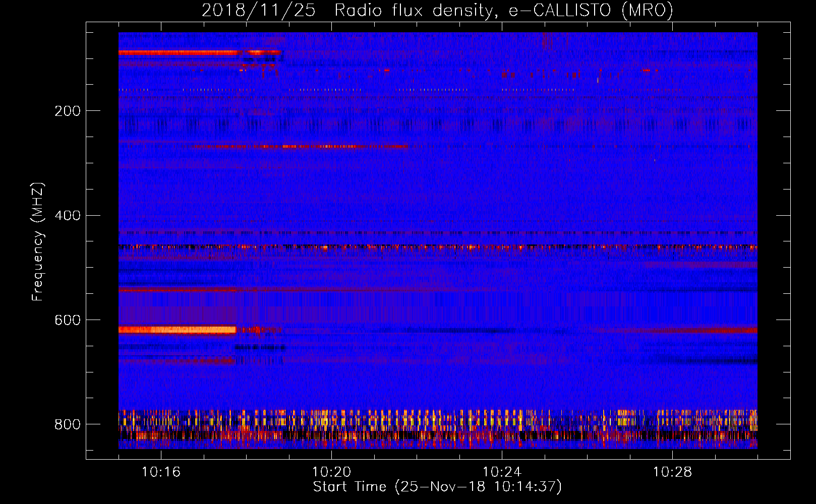
Task: Click the 400 frequency tick label
Action: [x=68, y=216]
